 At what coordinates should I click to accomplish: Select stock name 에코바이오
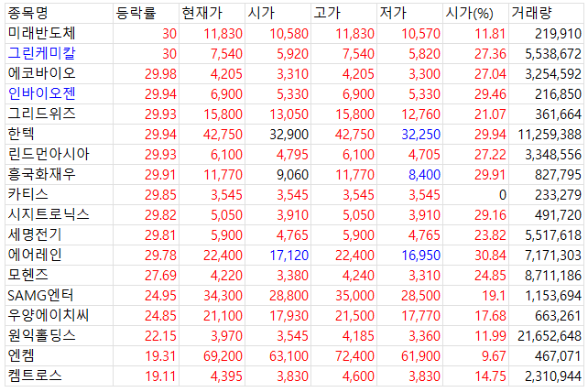(41, 73)
